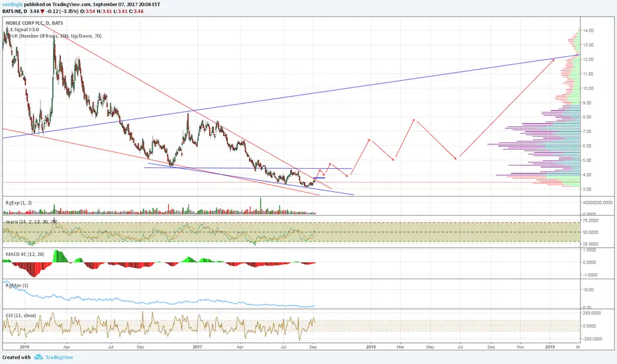Select the NOBLE CORP PLC, D, BATS title
Image resolution: width=617 pixels, height=364 pixels.
pos(34,23)
